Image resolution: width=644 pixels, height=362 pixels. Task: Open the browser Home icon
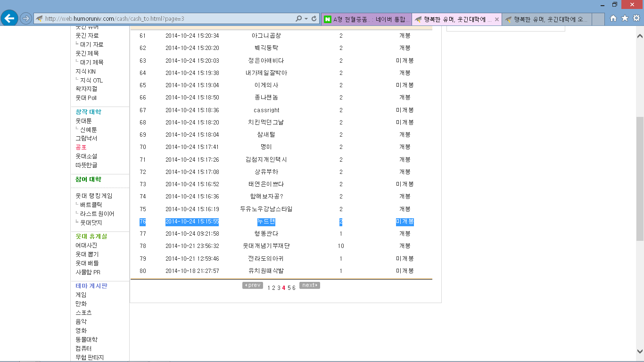(613, 18)
